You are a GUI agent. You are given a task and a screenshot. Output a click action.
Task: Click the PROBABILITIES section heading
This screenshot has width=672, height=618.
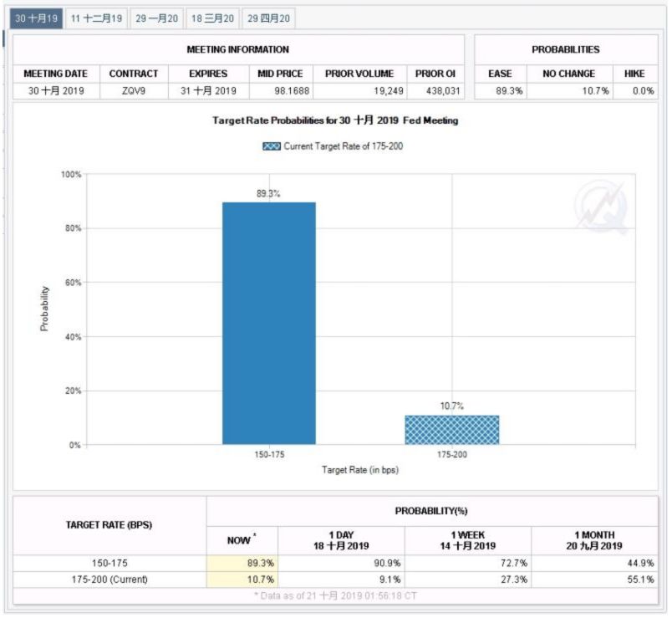(x=566, y=49)
